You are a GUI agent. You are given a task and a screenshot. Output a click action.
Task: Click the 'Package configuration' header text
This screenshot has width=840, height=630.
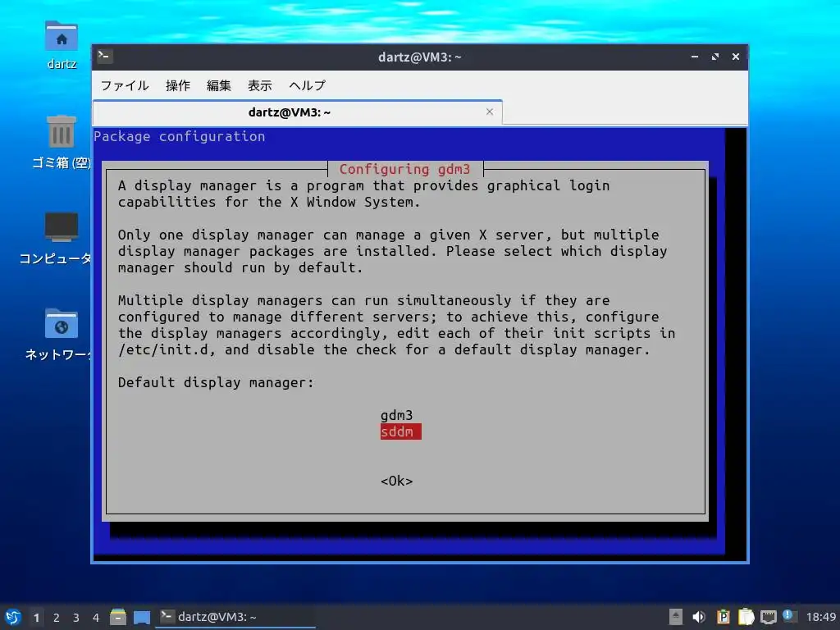[x=180, y=137]
